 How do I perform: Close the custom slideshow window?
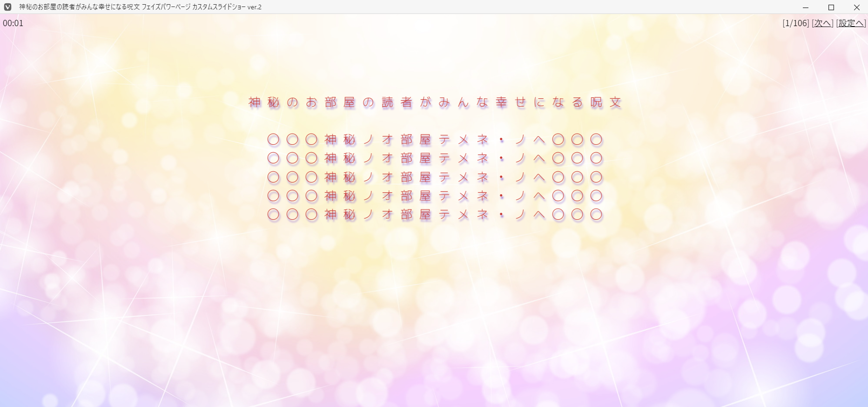tap(856, 7)
